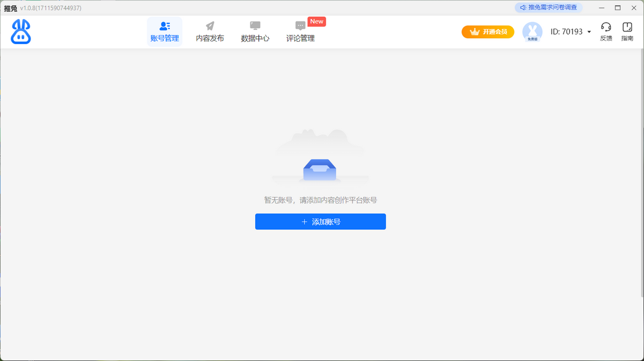This screenshot has height=361, width=644.
Task: Click the rabbit avatar with 免费版 badge
Action: pos(531,32)
